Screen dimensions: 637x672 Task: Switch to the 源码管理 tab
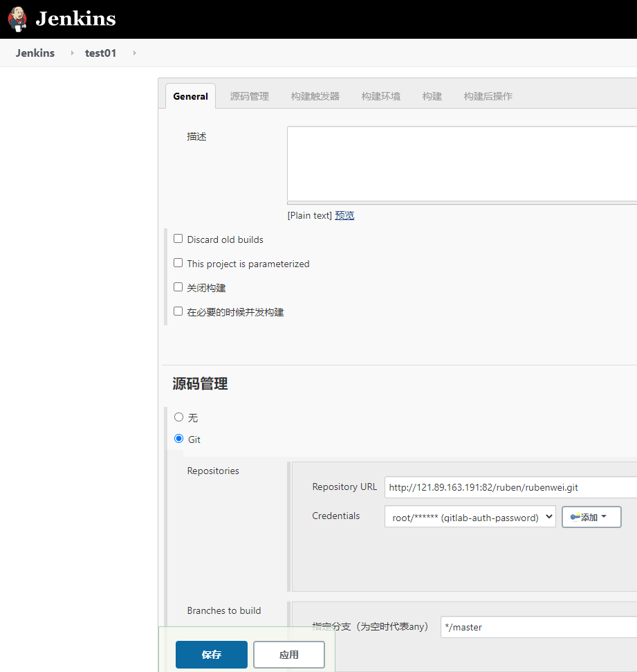[249, 96]
